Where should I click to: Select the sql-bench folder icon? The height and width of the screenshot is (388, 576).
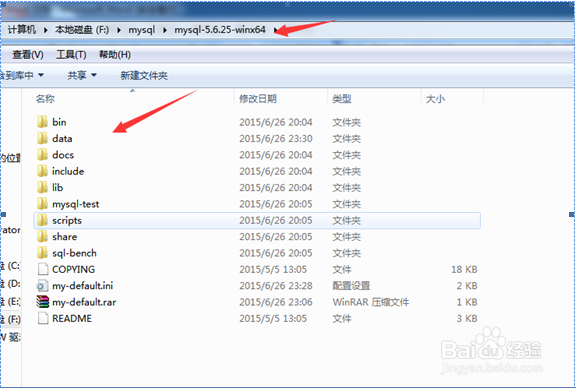(42, 253)
